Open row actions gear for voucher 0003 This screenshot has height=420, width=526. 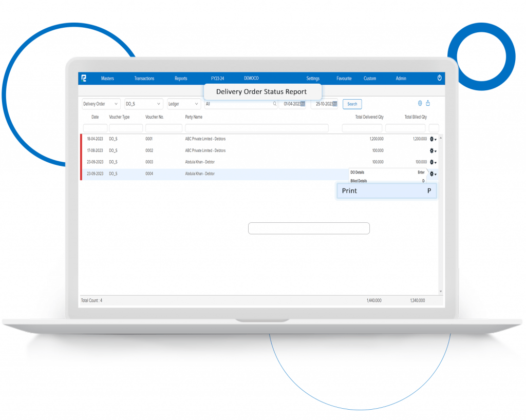(x=431, y=162)
